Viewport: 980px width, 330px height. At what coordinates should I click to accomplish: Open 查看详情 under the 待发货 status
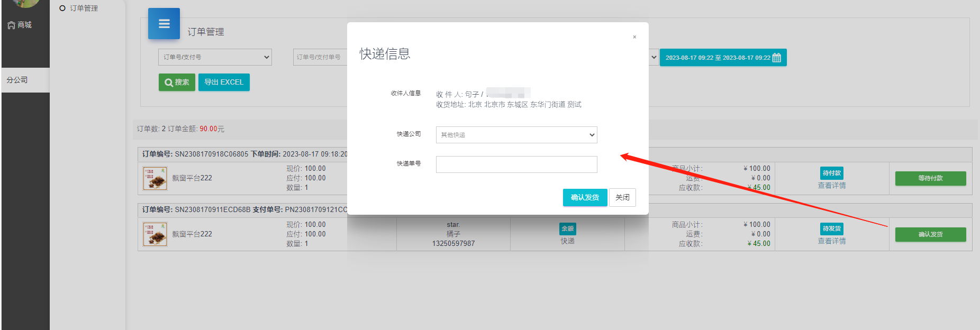pyautogui.click(x=832, y=241)
